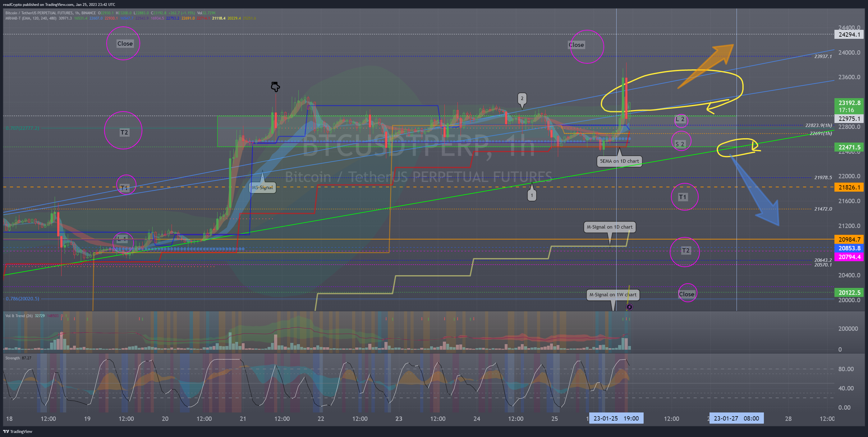
Task: Click the current price tag 23192.8
Action: (849, 106)
